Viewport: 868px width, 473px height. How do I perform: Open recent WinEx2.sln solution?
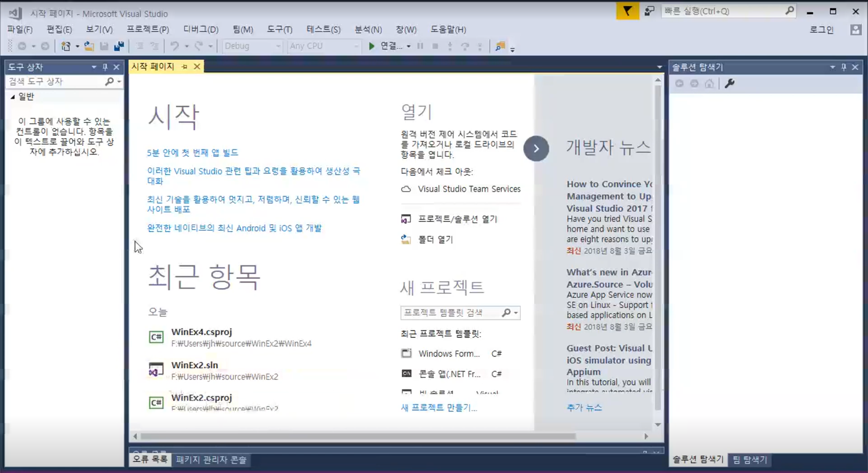pos(214,370)
